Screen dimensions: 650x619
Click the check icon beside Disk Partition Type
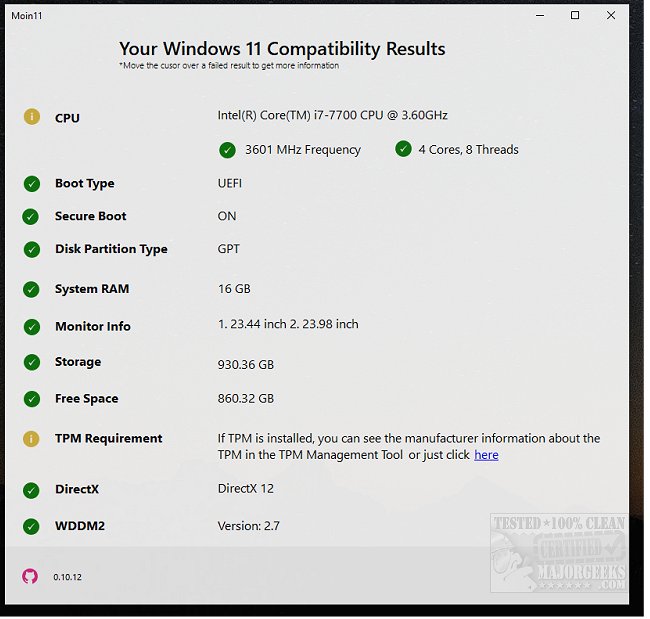pyautogui.click(x=32, y=250)
